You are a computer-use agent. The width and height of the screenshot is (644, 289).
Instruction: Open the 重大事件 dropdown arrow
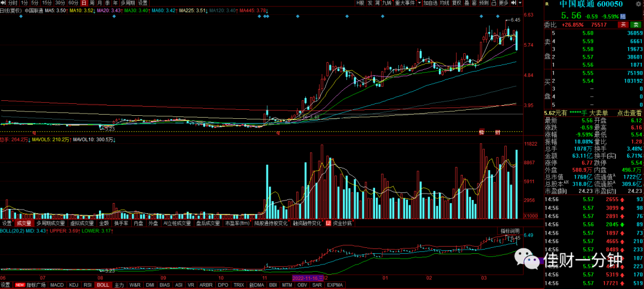(x=419, y=3)
